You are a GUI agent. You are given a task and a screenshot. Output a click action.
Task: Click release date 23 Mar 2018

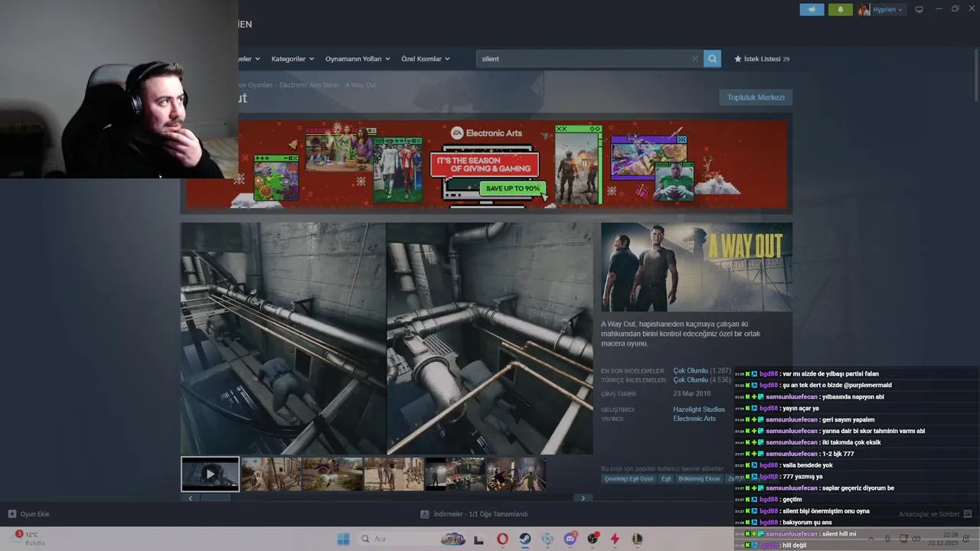692,394
